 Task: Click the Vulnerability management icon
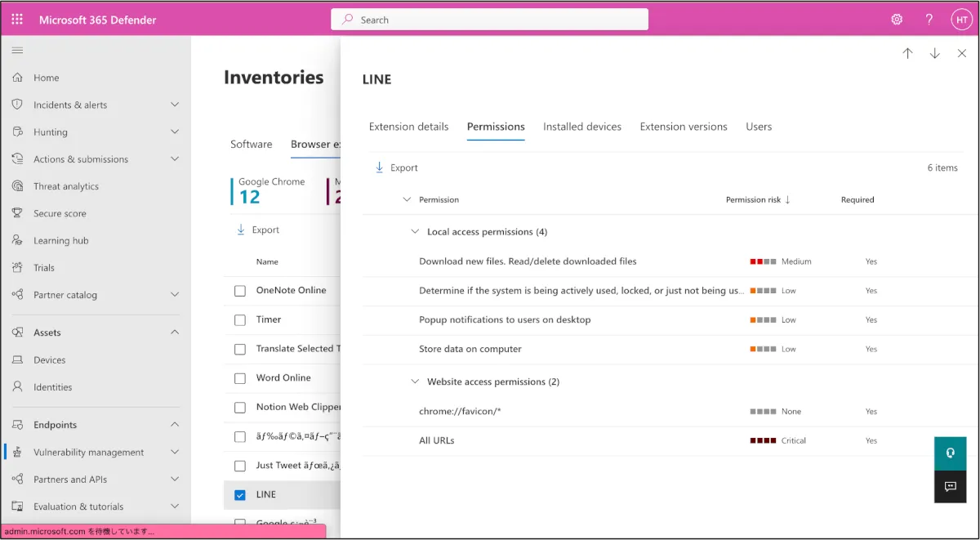[17, 452]
